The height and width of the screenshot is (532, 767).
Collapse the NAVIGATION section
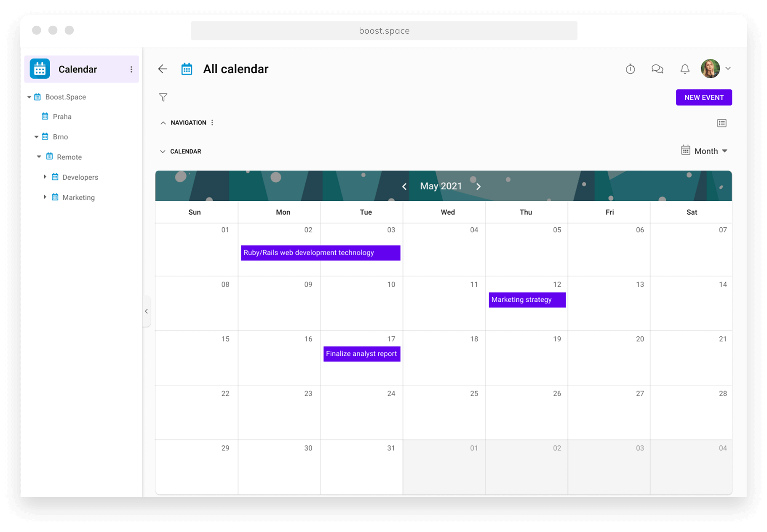point(163,122)
